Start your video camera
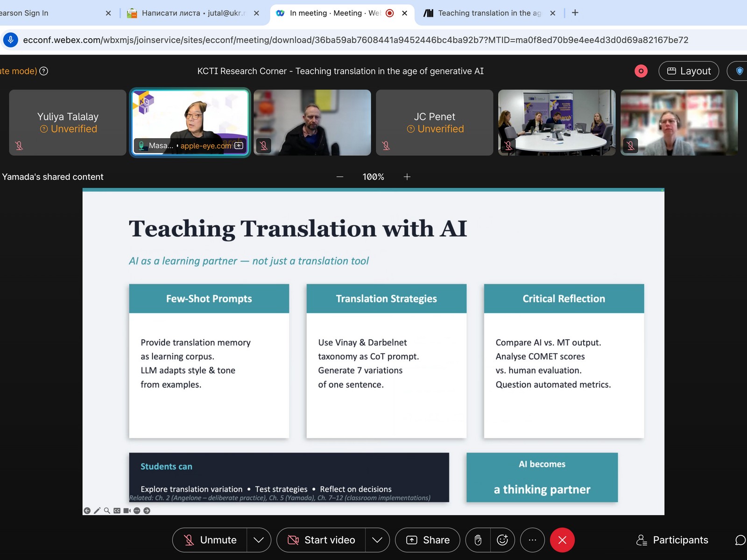Image resolution: width=747 pixels, height=560 pixels. pyautogui.click(x=321, y=540)
